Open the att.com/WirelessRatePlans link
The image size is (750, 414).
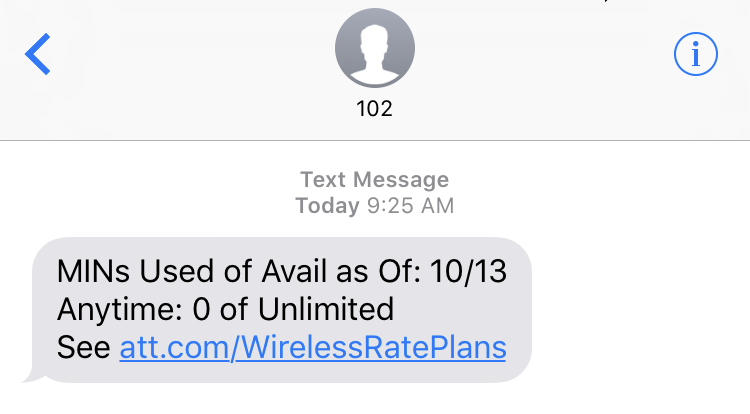(x=312, y=346)
